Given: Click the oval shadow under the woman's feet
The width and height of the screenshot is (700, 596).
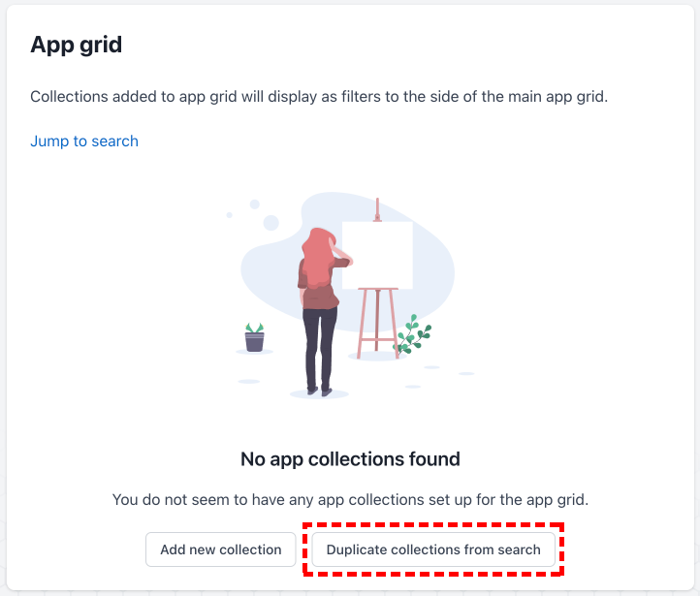Looking at the screenshot, I should click(319, 394).
